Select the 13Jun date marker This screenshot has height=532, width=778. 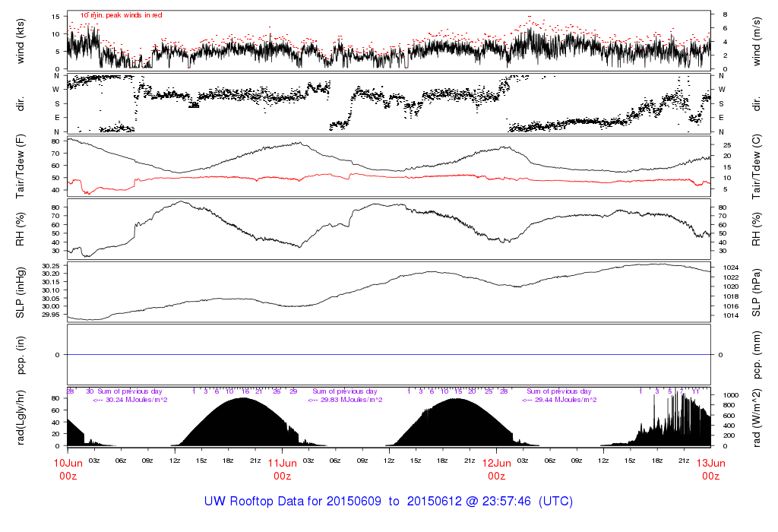click(x=711, y=462)
